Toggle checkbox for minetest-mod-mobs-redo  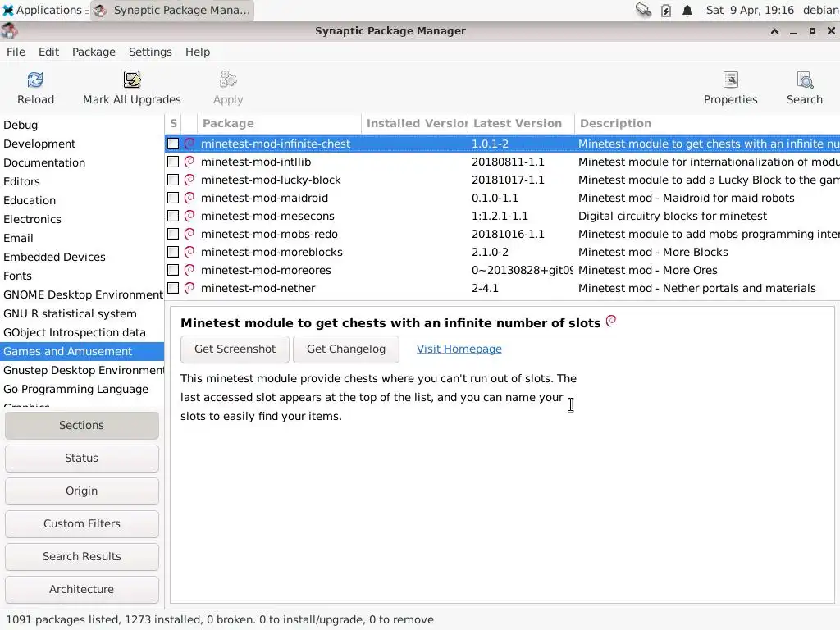[173, 234]
